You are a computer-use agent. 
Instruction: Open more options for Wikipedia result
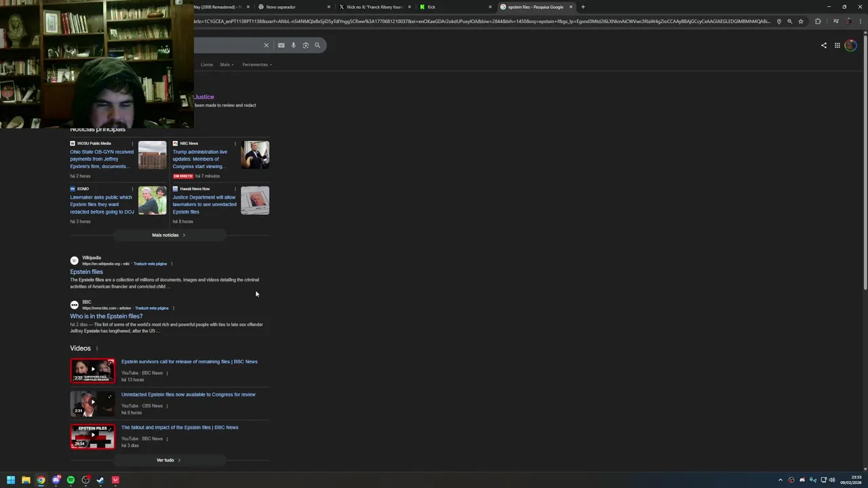172,264
